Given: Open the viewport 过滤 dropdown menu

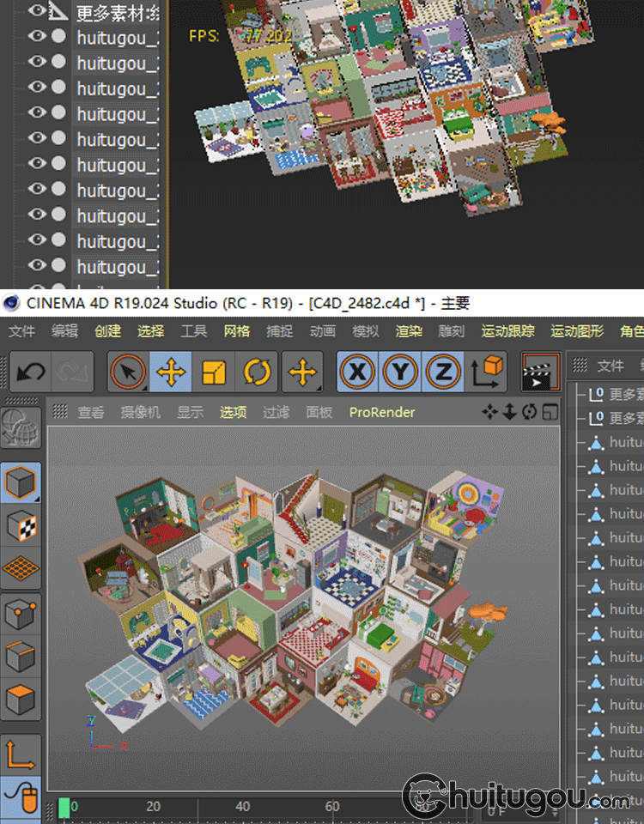Looking at the screenshot, I should click(x=276, y=412).
